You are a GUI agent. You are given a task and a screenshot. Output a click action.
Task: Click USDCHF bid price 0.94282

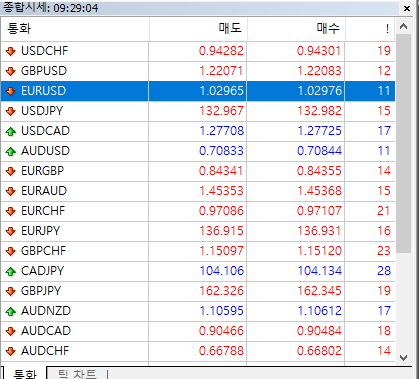pyautogui.click(x=221, y=51)
